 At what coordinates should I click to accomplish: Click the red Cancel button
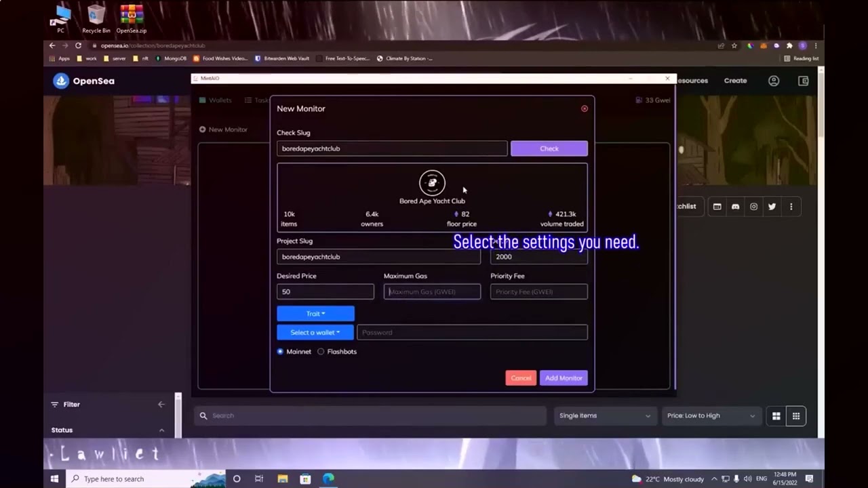521,378
